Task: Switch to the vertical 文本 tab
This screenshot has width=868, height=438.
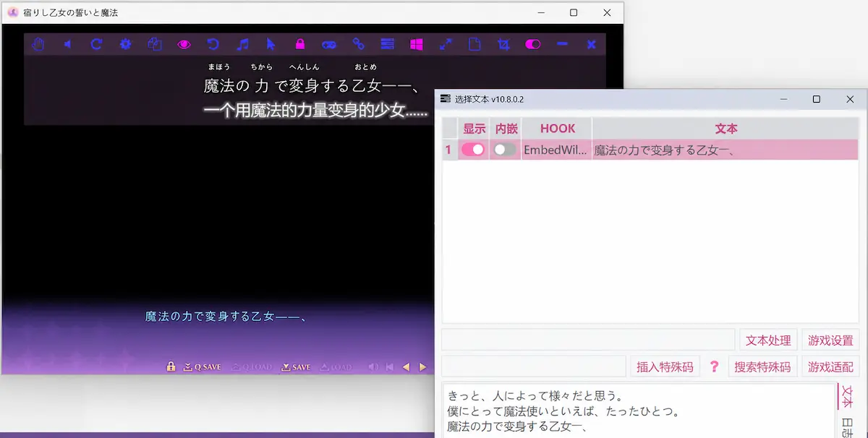Action: click(848, 397)
